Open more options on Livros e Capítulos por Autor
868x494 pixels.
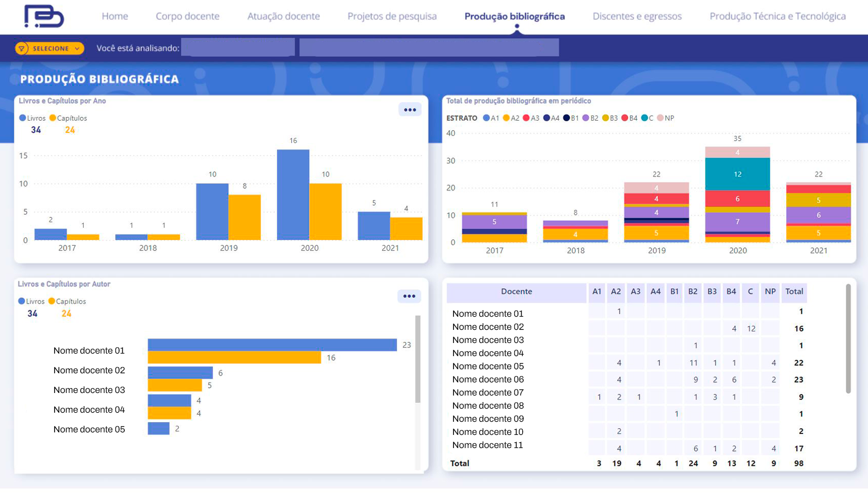[x=409, y=296]
